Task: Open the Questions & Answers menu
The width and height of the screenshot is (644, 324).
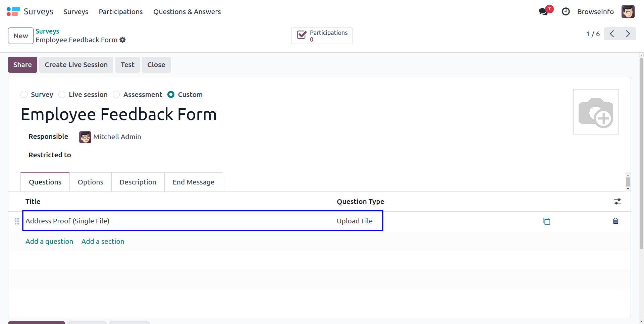Action: coord(187,12)
